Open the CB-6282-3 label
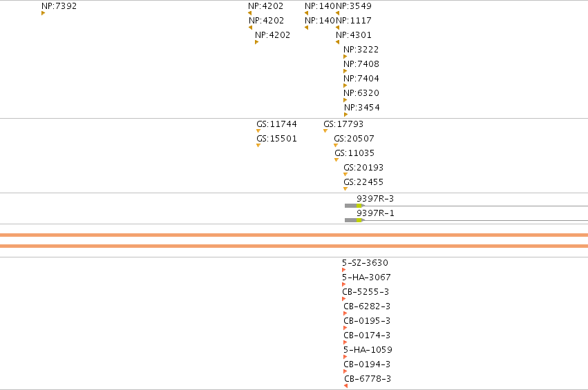The height and width of the screenshot is (390, 588). coord(367,306)
